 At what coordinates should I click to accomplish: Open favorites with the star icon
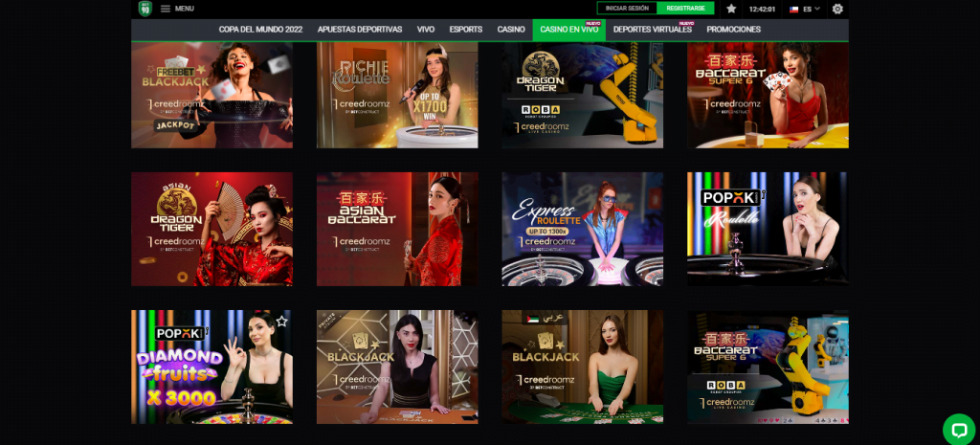click(x=731, y=9)
